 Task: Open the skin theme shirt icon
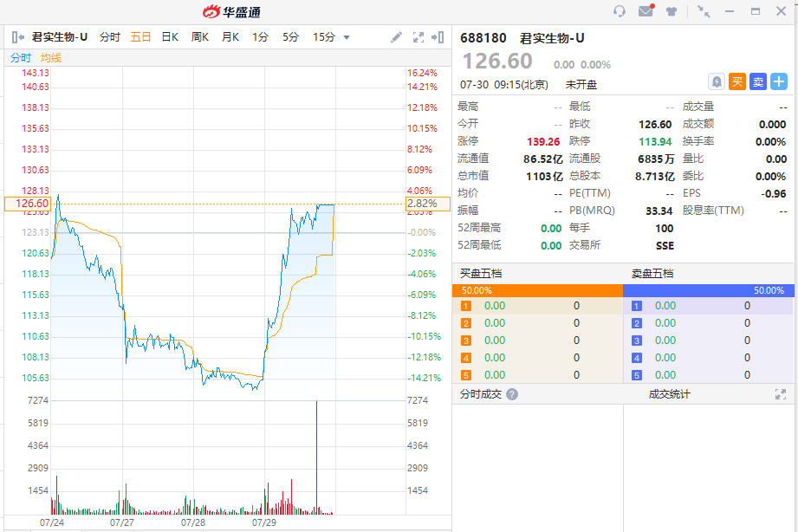point(671,11)
